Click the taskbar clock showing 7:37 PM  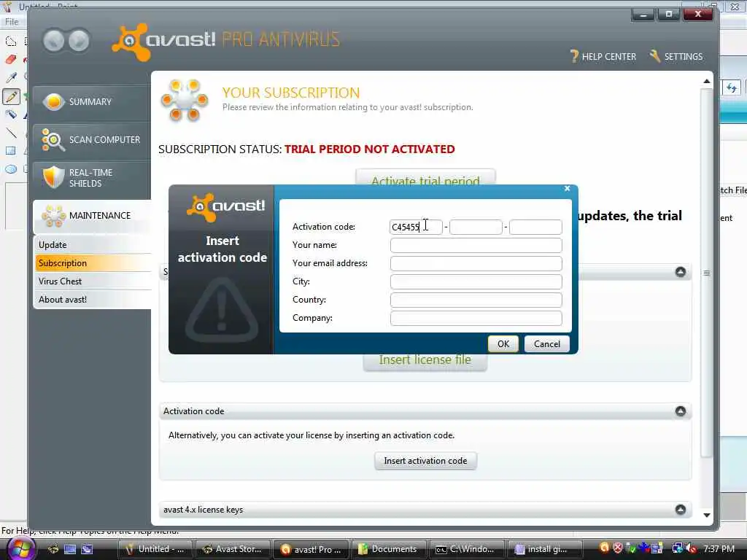pyautogui.click(x=719, y=548)
